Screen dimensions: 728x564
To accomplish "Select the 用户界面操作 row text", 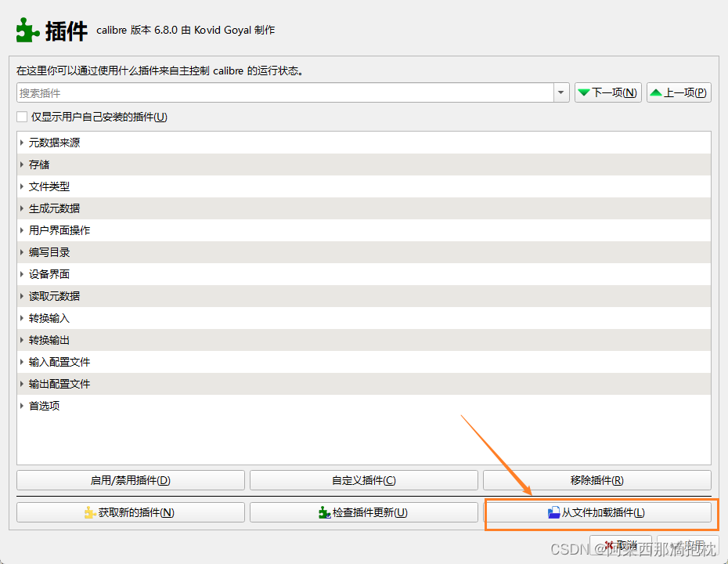I will pyautogui.click(x=59, y=230).
